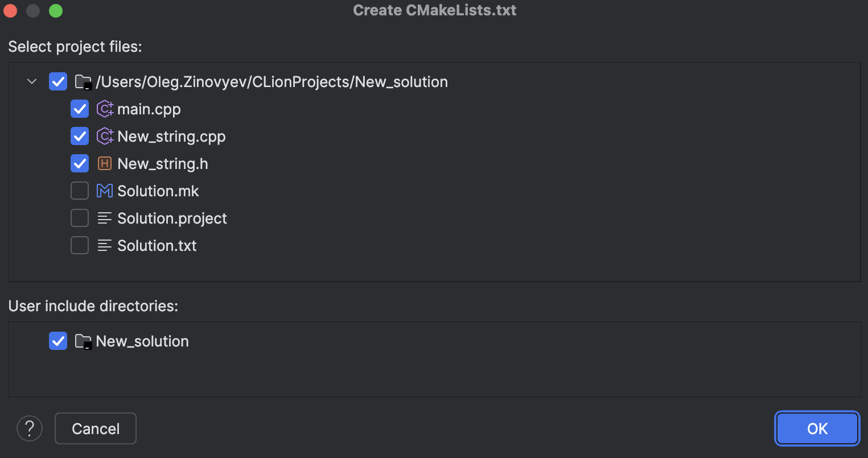Enable the Solution.mk checkbox
The image size is (868, 458).
click(79, 191)
